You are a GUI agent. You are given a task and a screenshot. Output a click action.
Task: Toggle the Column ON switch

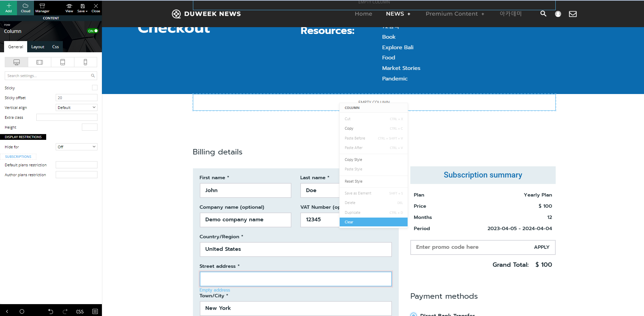click(93, 31)
